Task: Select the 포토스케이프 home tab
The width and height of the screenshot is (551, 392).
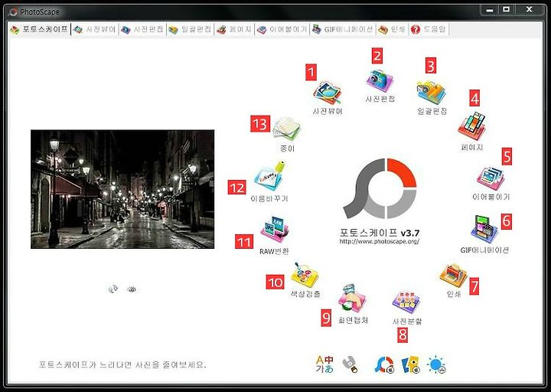Action: [x=39, y=30]
